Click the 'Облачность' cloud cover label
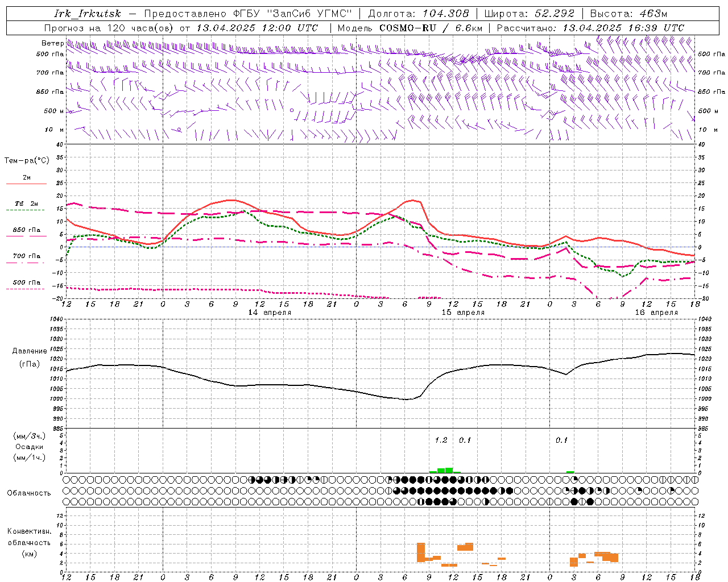 tap(29, 493)
